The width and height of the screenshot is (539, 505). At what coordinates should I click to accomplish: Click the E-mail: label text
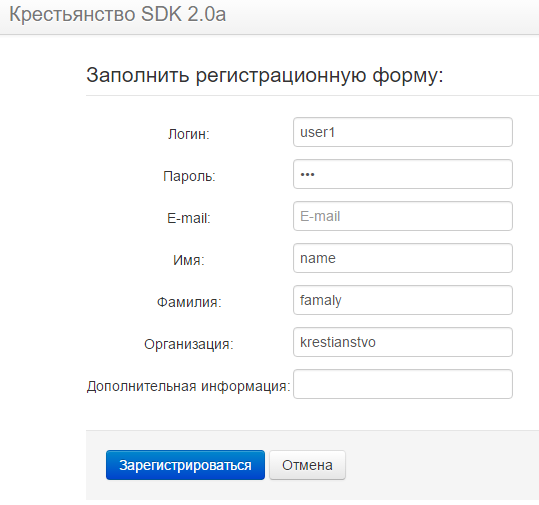pos(189,218)
